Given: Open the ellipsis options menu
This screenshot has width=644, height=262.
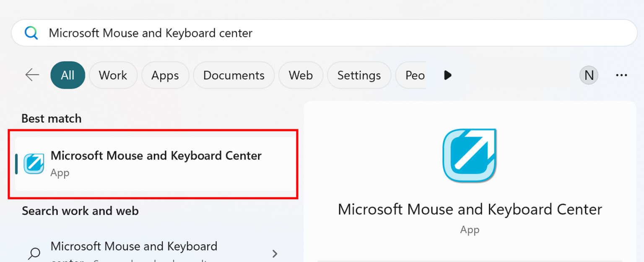Looking at the screenshot, I should click(x=621, y=75).
